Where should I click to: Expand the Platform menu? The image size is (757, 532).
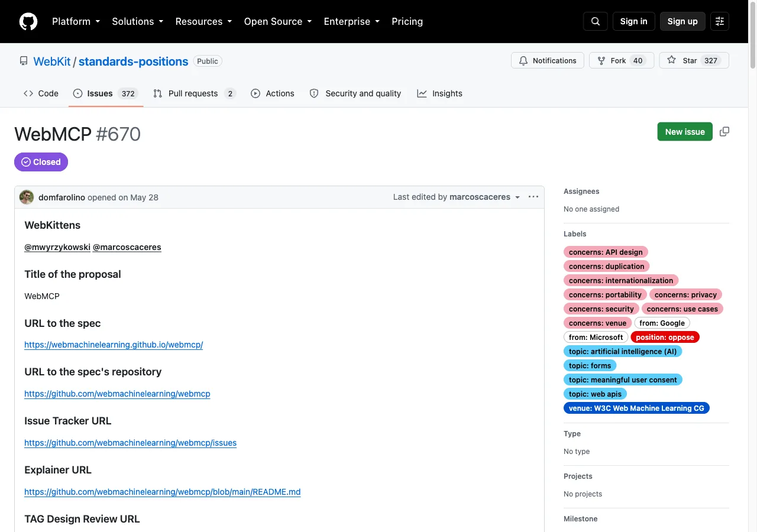tap(76, 21)
